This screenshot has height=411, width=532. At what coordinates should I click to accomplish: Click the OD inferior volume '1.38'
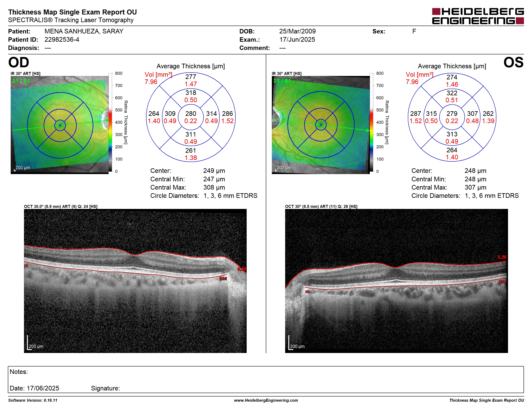click(190, 158)
